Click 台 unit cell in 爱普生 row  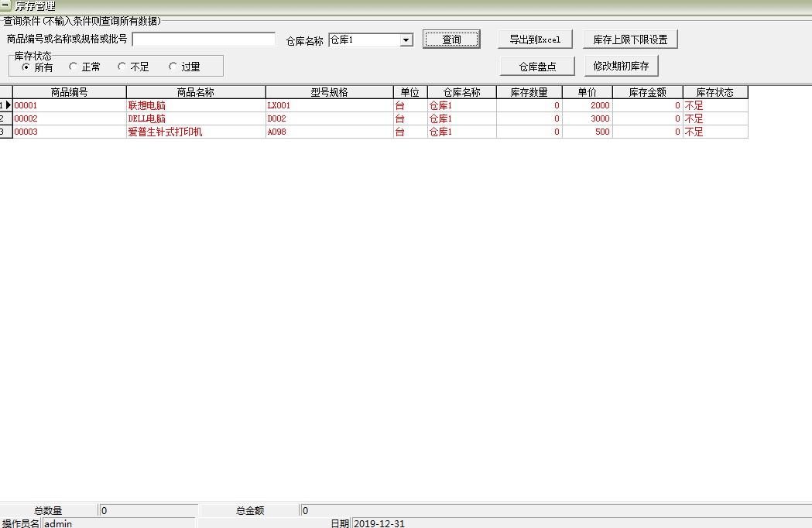410,132
